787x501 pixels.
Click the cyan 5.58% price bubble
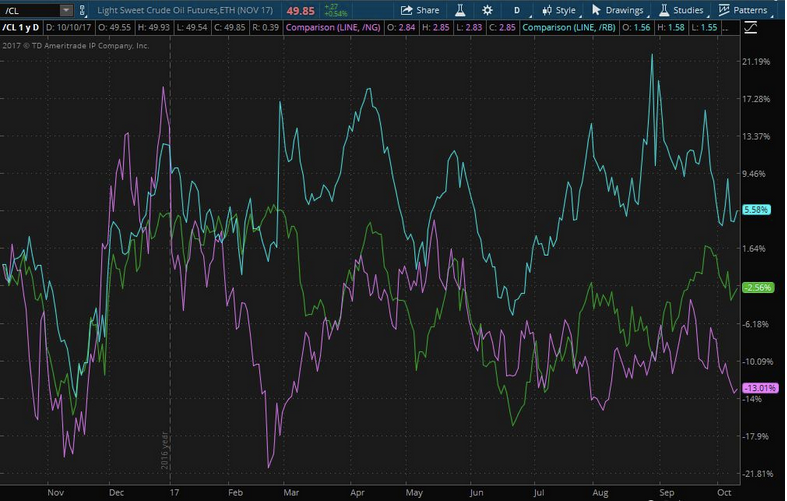tap(756, 210)
